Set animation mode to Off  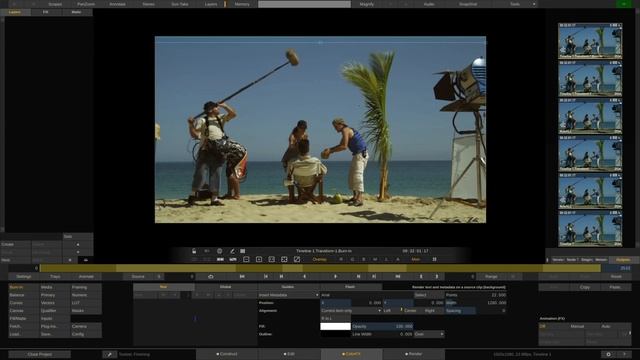(x=543, y=326)
